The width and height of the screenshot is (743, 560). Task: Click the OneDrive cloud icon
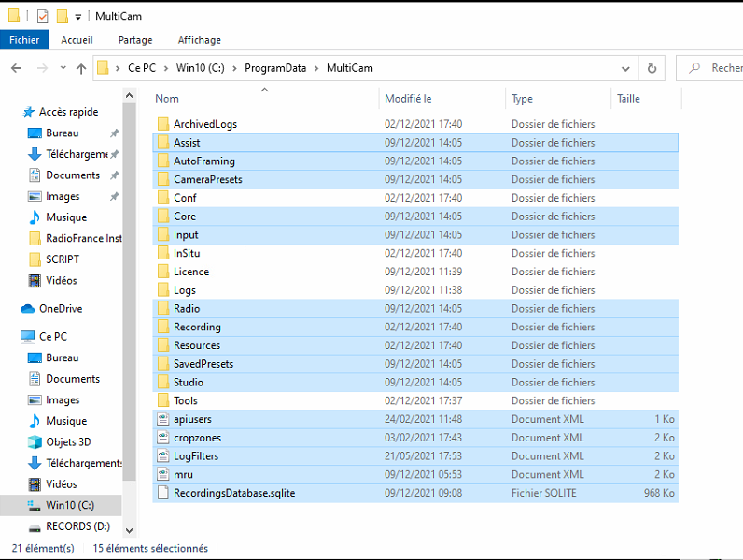pyautogui.click(x=27, y=309)
